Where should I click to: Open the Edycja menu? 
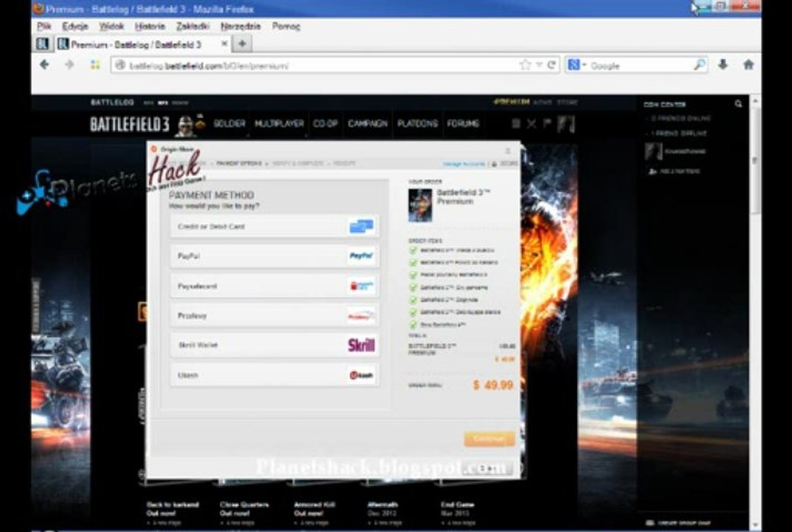(x=75, y=26)
